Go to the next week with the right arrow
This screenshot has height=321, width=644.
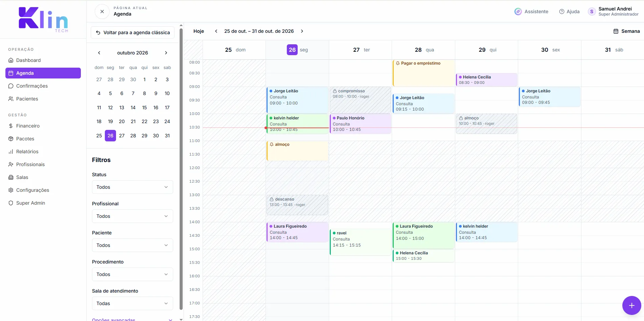point(302,31)
